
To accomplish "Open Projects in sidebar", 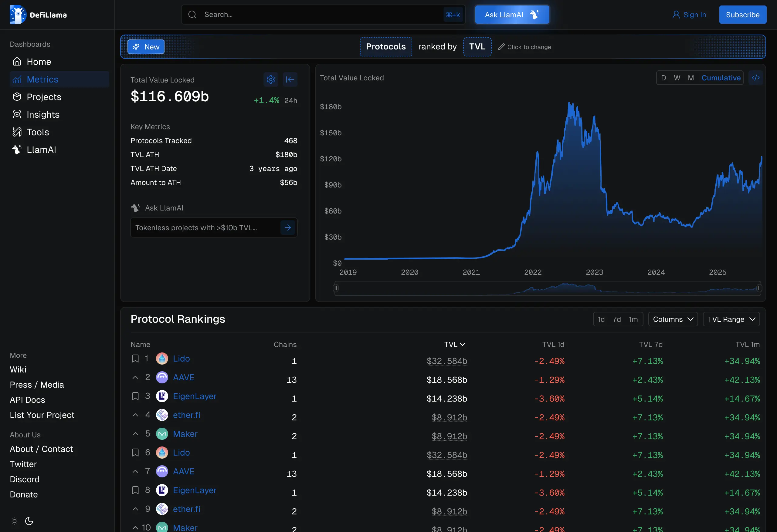I will pyautogui.click(x=59, y=97).
